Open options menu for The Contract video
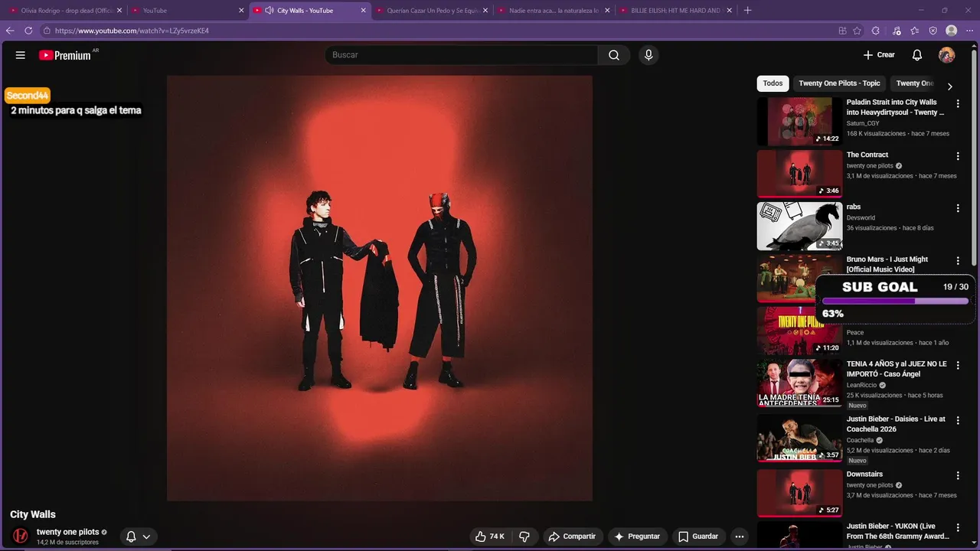 tap(958, 156)
